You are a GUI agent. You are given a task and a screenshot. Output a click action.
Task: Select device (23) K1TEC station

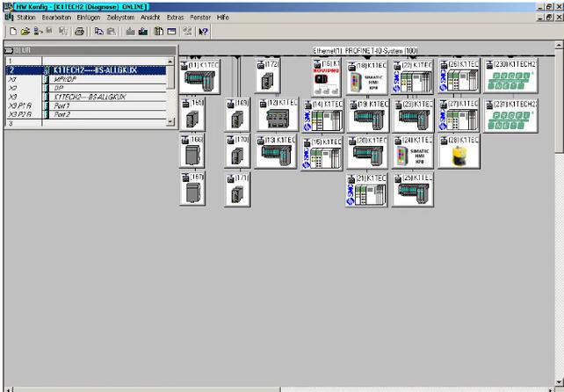(x=413, y=116)
